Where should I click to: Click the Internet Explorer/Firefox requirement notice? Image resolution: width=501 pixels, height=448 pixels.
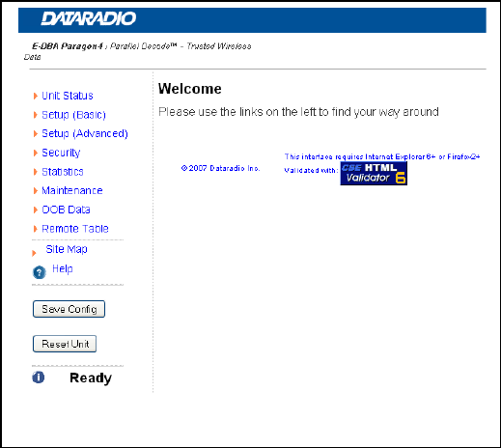pos(382,156)
